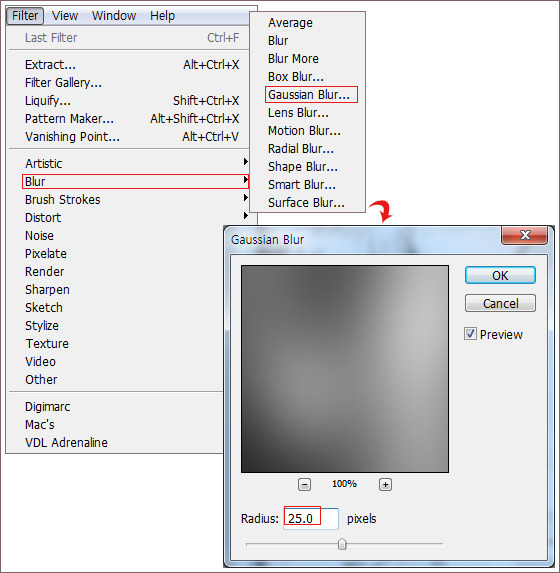
Task: Open the Pixelate submenu
Action: 46,254
